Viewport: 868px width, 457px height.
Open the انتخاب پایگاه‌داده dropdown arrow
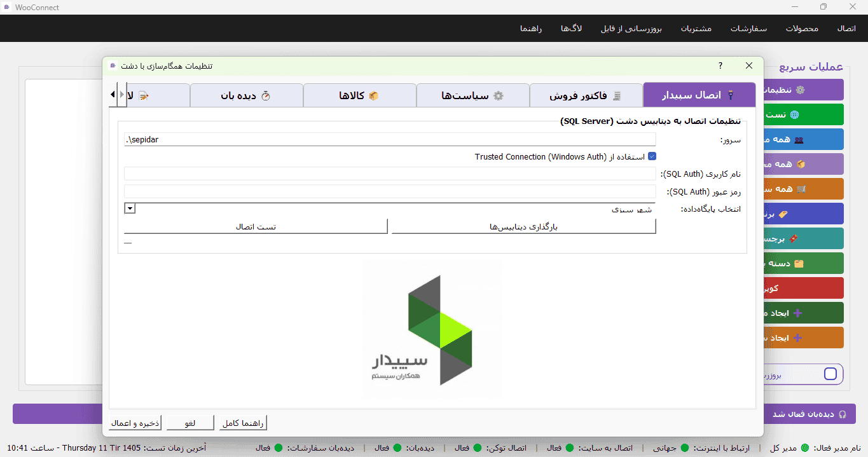pyautogui.click(x=130, y=208)
